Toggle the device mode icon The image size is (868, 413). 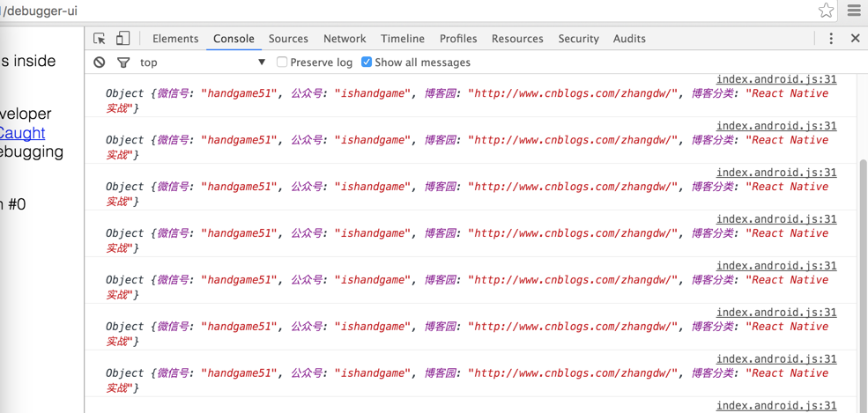(122, 39)
